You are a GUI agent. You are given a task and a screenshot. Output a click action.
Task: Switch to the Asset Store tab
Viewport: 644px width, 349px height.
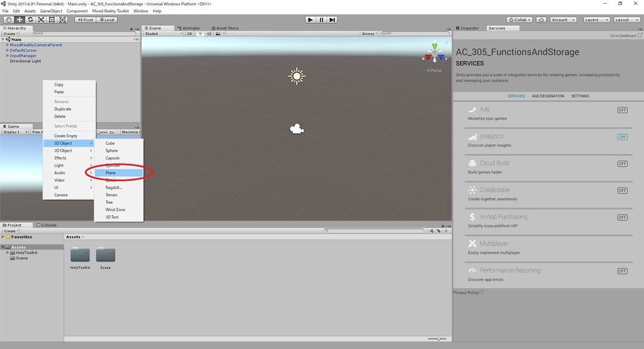click(225, 28)
